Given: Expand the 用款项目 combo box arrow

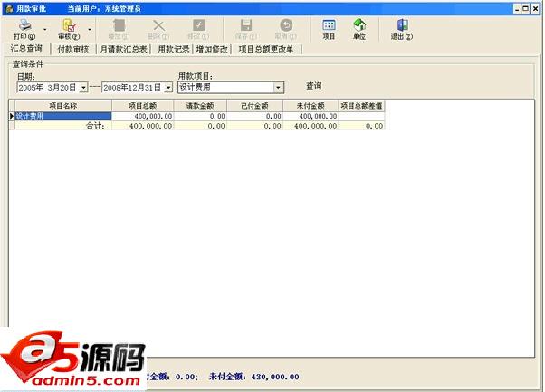Looking at the screenshot, I should [278, 88].
